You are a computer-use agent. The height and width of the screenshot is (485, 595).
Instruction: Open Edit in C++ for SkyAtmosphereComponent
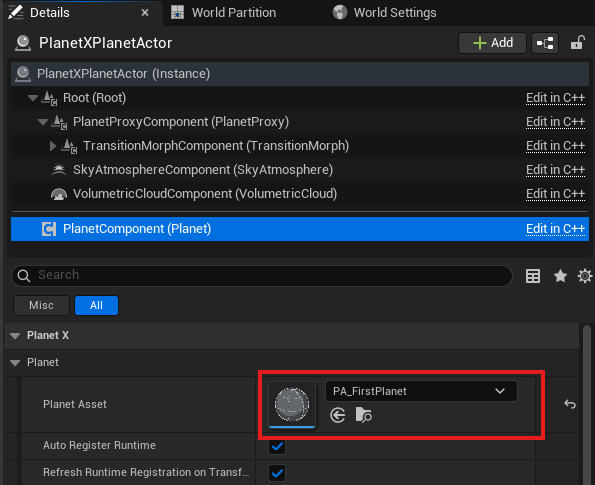click(x=555, y=170)
